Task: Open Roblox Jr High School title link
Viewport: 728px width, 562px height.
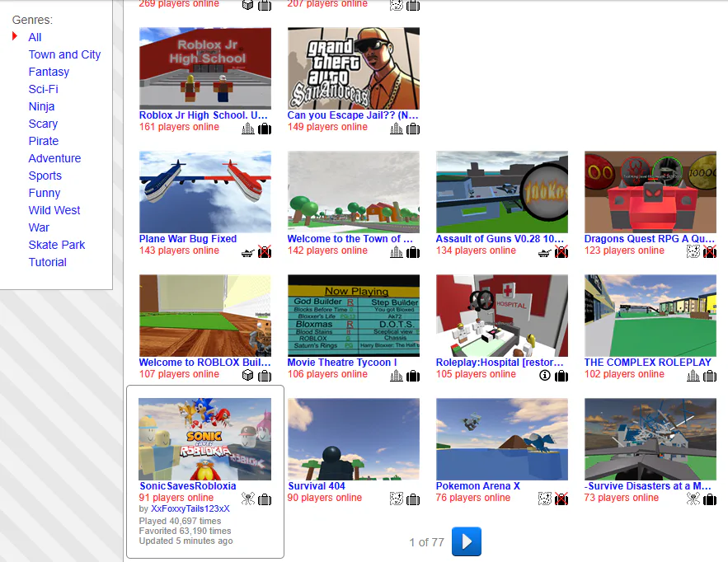Action: pos(204,115)
